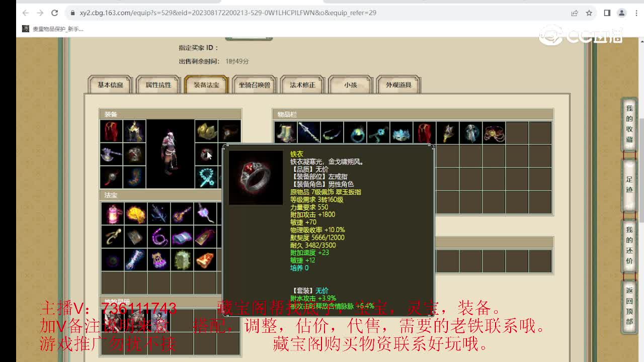Bookmark this page with the star

pos(589,13)
